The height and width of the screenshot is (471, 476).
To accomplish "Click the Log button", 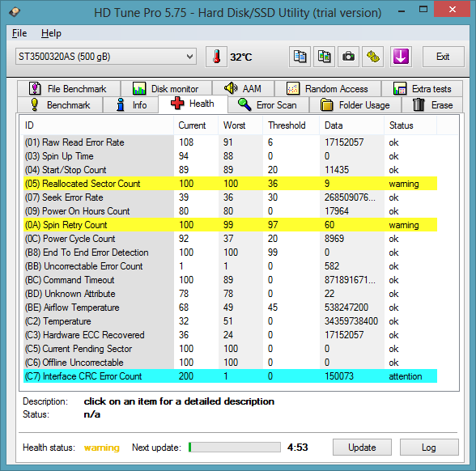I will (x=429, y=448).
